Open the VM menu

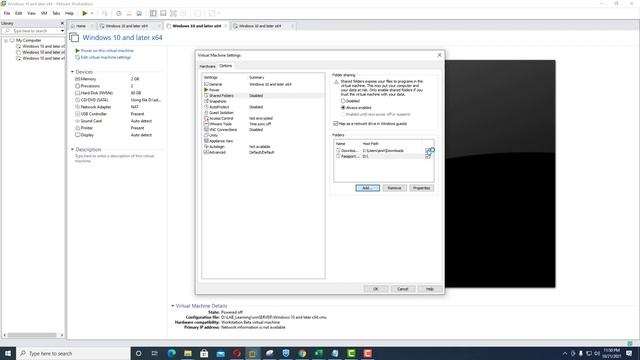point(44,13)
